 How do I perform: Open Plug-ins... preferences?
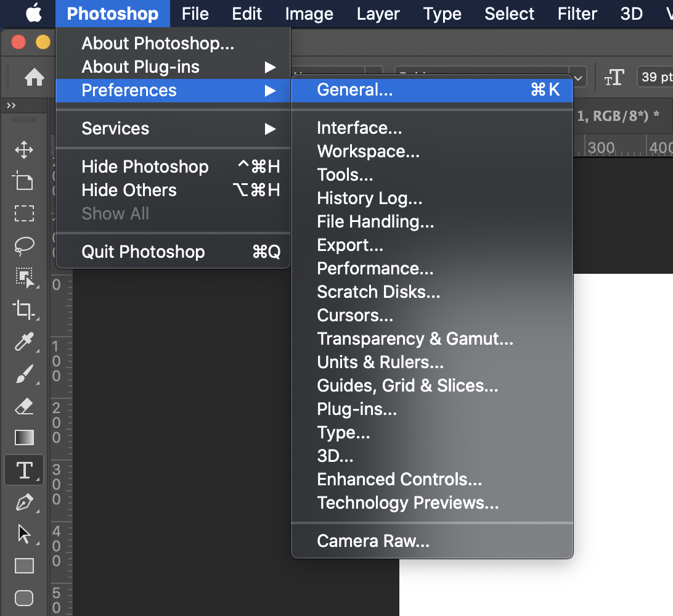432,409
